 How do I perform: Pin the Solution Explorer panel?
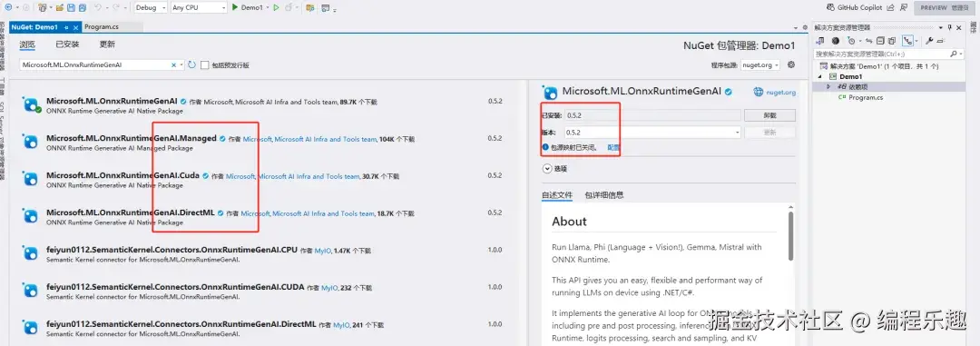click(949, 27)
